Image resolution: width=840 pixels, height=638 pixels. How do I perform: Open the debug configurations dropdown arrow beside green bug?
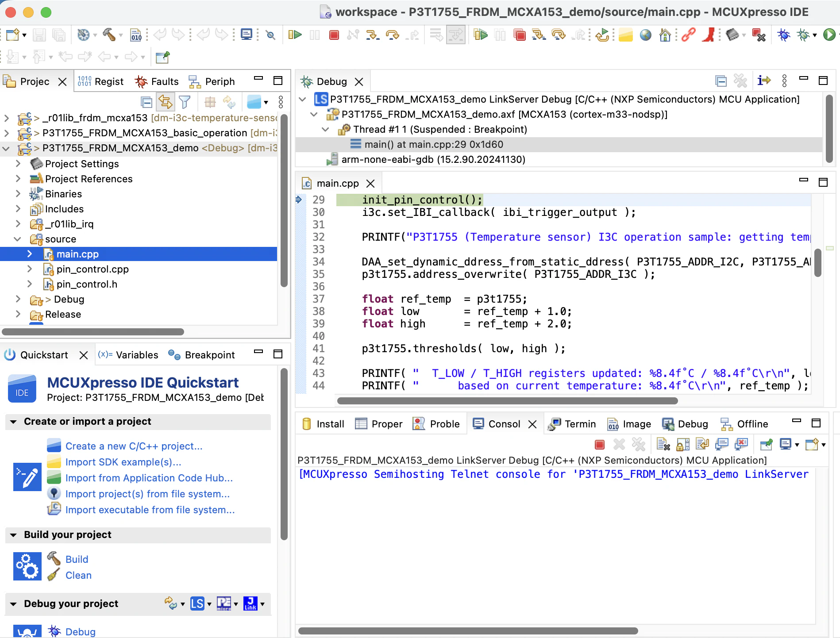pyautogui.click(x=815, y=35)
